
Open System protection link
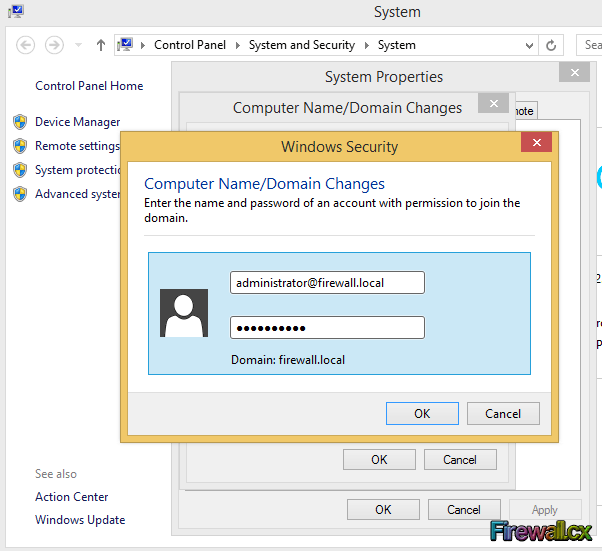78,170
